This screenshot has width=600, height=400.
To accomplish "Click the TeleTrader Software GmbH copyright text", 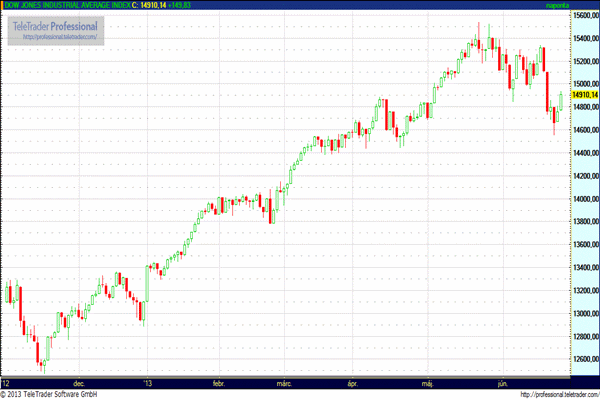I will point(50,393).
